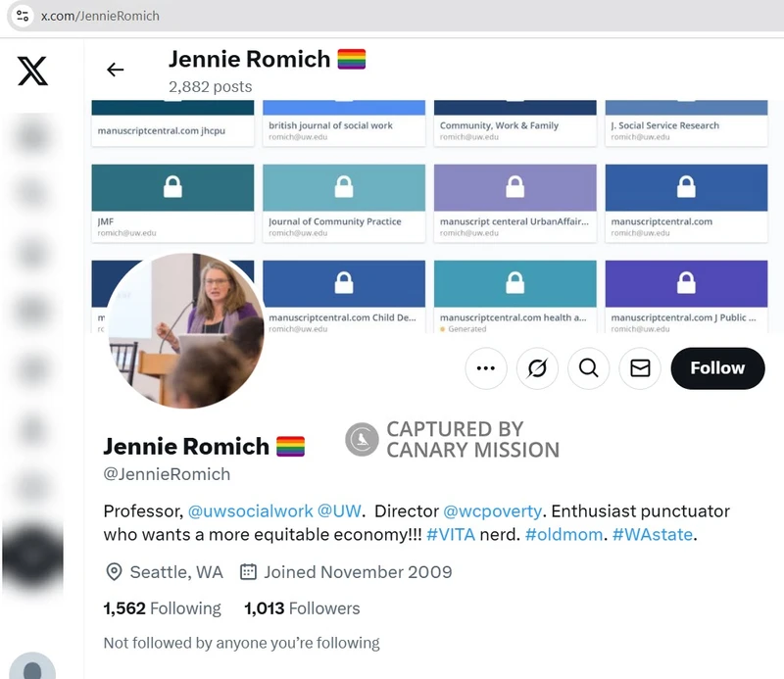This screenshot has width=784, height=679.
Task: Click the Grok circle-slash icon button
Action: (537, 368)
